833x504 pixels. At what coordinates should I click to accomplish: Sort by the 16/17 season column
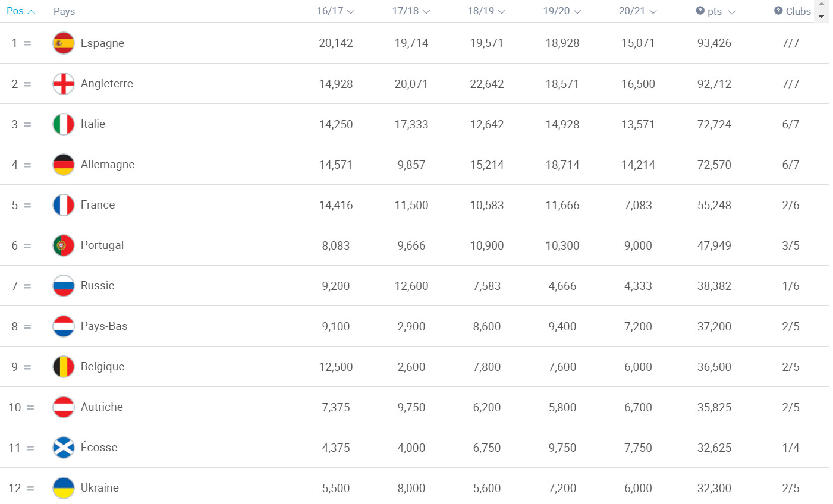coord(335,11)
